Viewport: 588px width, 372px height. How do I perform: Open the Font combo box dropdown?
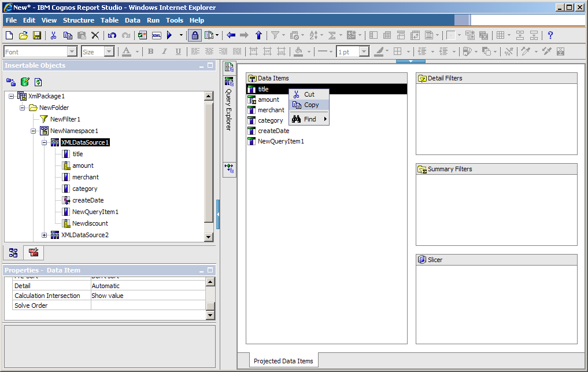click(x=72, y=51)
